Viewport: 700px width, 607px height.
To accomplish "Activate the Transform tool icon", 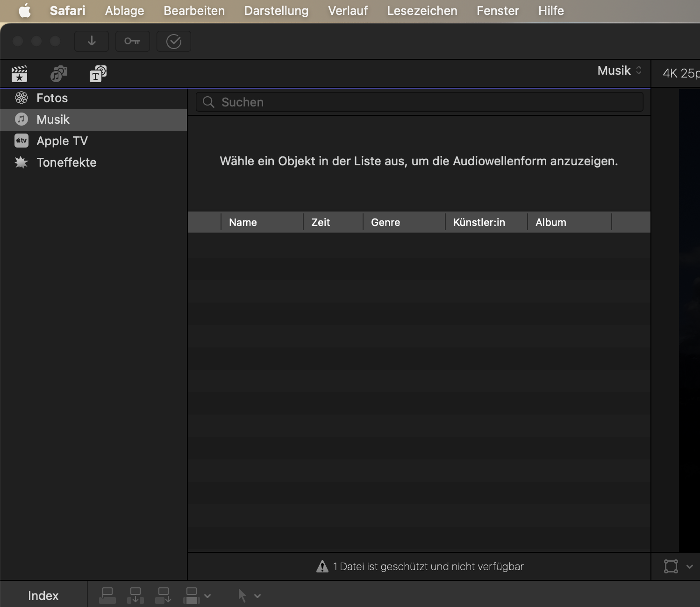I will coord(671,566).
